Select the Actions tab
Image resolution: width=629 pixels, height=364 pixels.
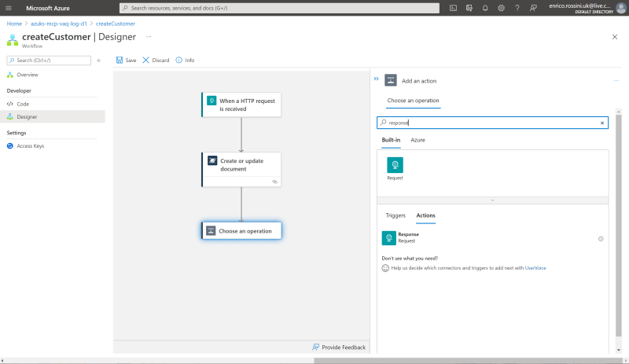coord(425,215)
